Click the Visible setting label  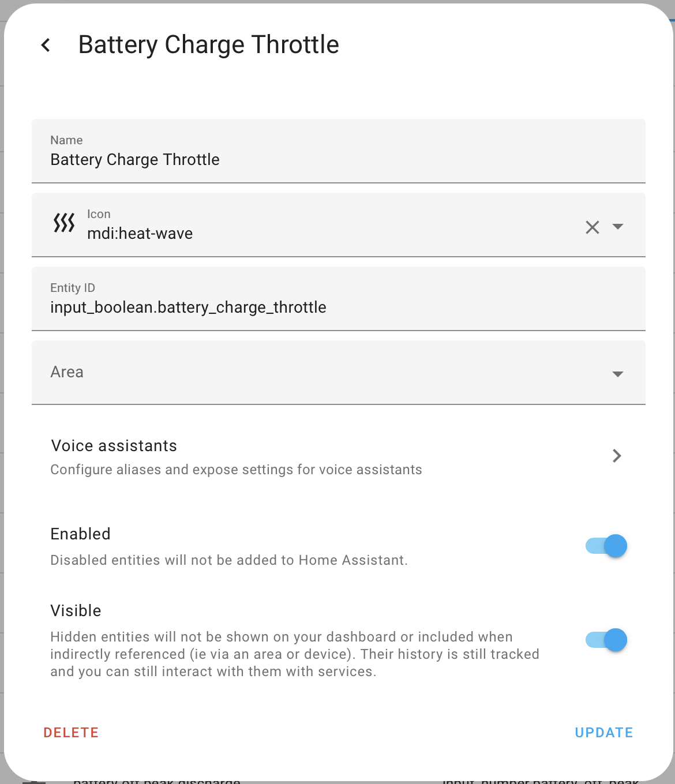point(76,611)
